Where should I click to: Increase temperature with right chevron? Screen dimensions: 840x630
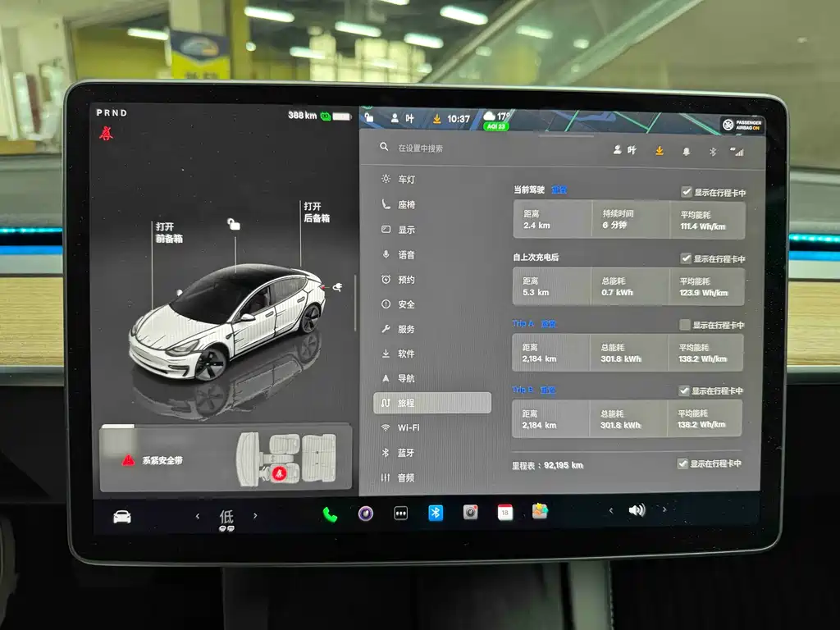[255, 515]
